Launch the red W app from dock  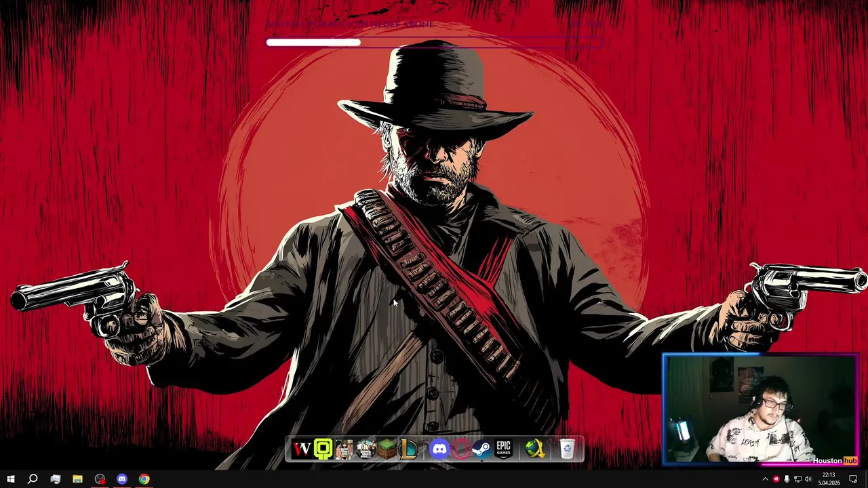pos(301,449)
